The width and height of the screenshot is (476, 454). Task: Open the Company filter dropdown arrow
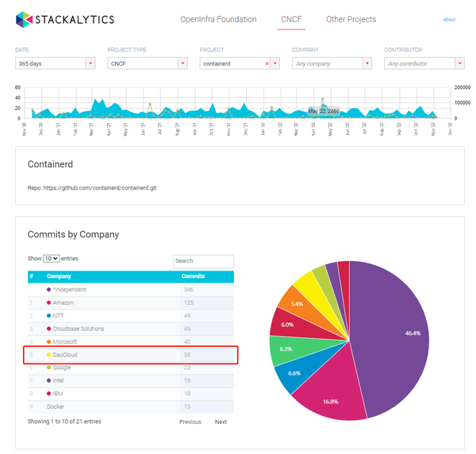[x=367, y=63]
